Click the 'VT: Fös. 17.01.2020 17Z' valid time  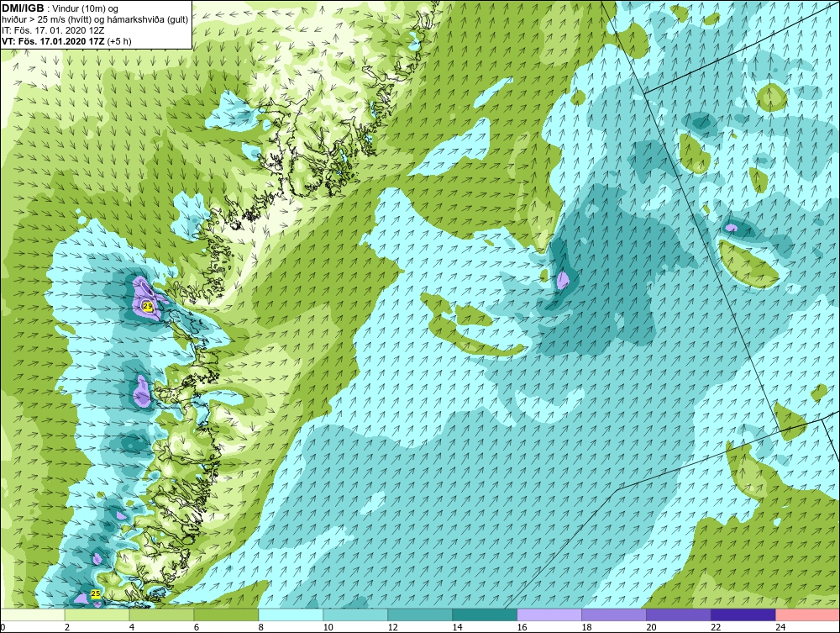click(x=54, y=41)
